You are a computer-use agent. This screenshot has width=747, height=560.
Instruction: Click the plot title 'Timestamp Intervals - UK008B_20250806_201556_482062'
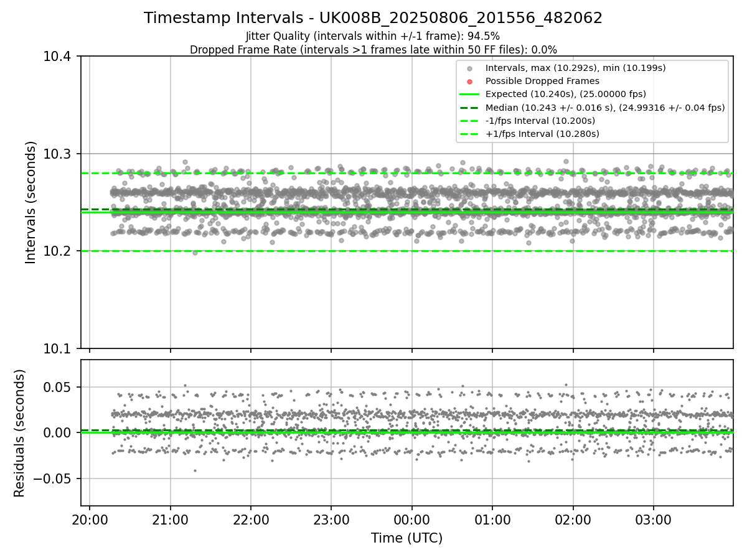tap(373, 18)
